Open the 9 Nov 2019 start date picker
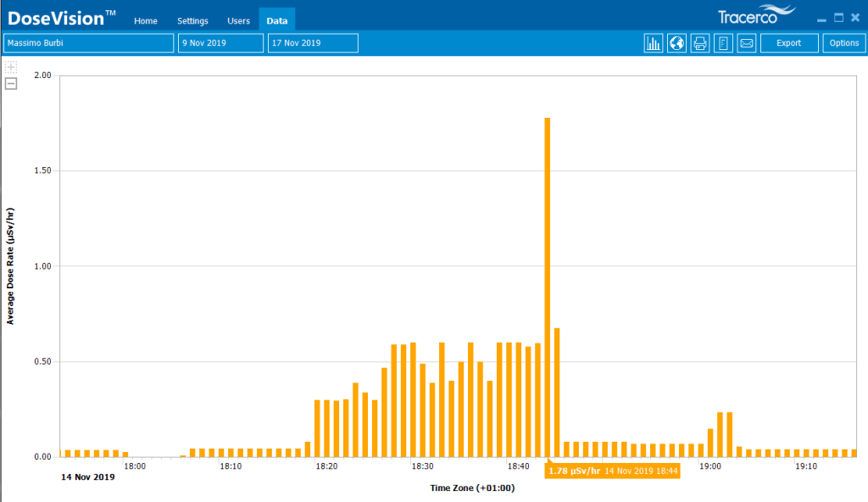The height and width of the screenshot is (502, 868). (220, 43)
